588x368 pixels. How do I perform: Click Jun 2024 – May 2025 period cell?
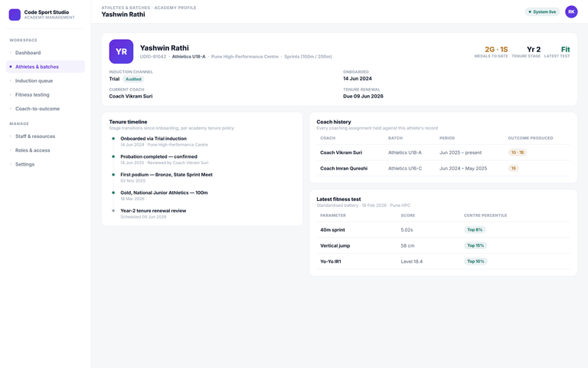[463, 169]
